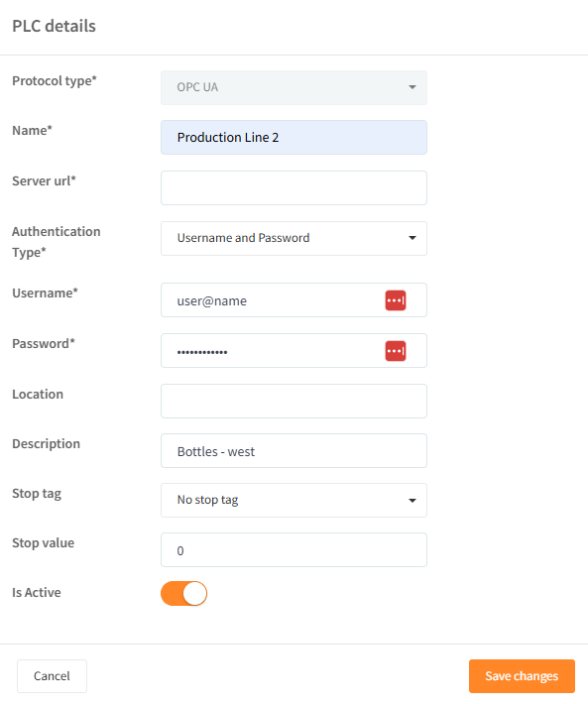588x704 pixels.
Task: Click the Authentication Type label
Action: (57, 242)
